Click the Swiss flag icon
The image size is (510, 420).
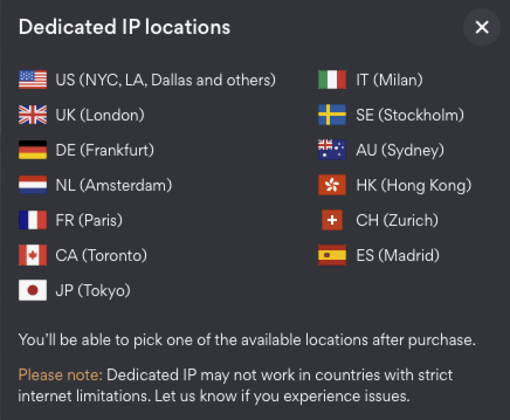332,220
